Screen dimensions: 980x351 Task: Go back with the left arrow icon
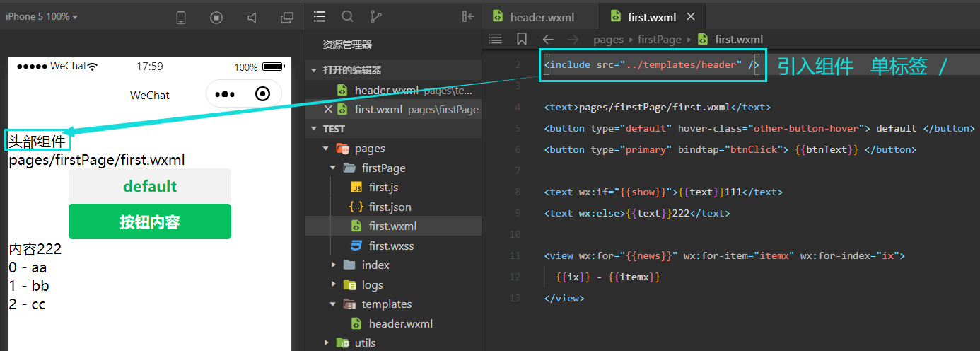(x=548, y=40)
